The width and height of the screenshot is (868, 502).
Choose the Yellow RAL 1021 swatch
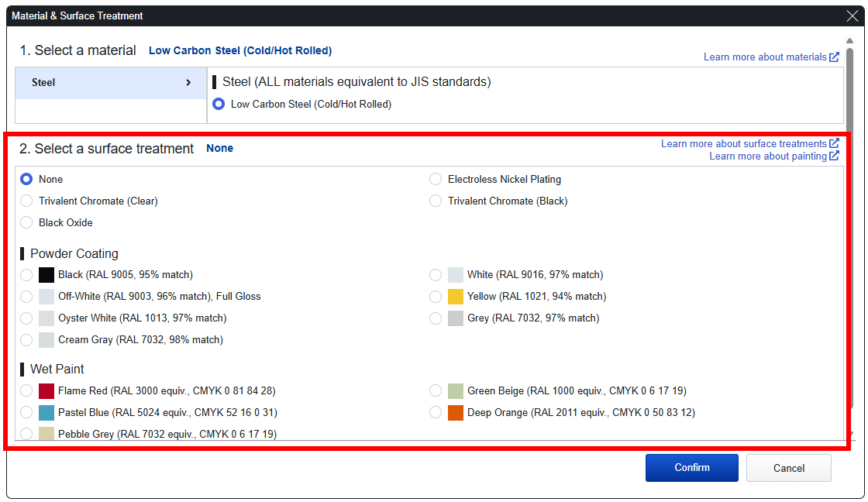456,297
